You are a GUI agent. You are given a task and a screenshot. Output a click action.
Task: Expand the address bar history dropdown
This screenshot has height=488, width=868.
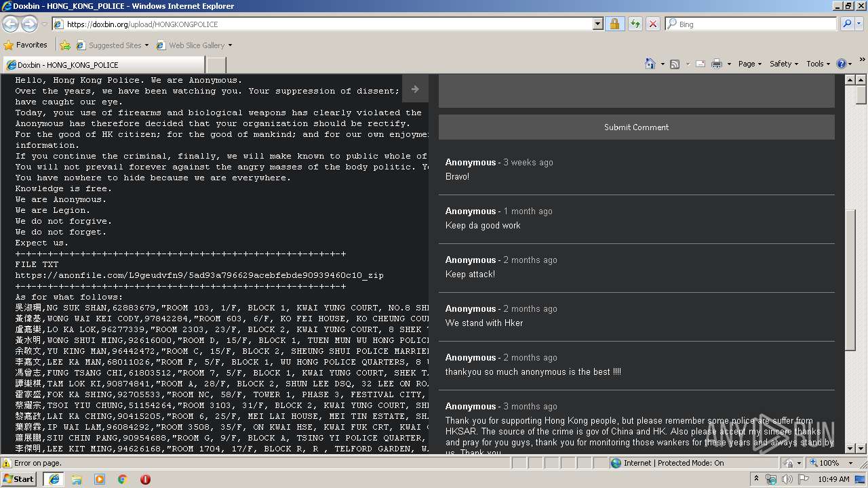point(597,24)
